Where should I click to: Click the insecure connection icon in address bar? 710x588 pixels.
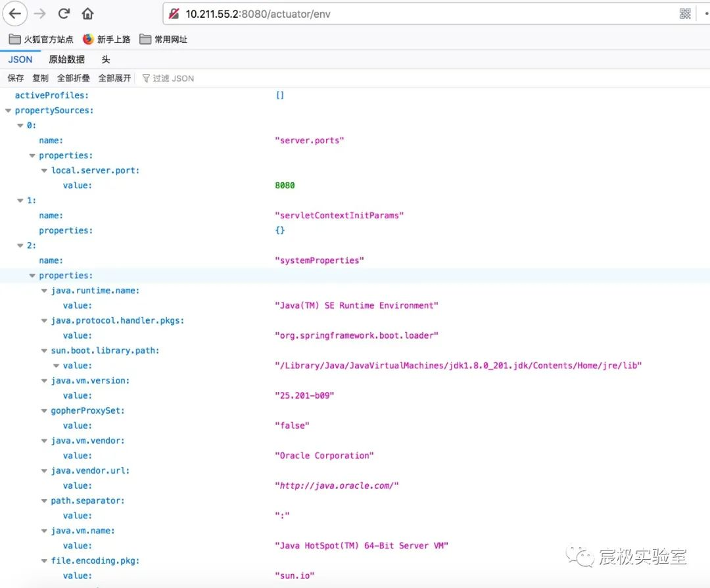coord(174,13)
